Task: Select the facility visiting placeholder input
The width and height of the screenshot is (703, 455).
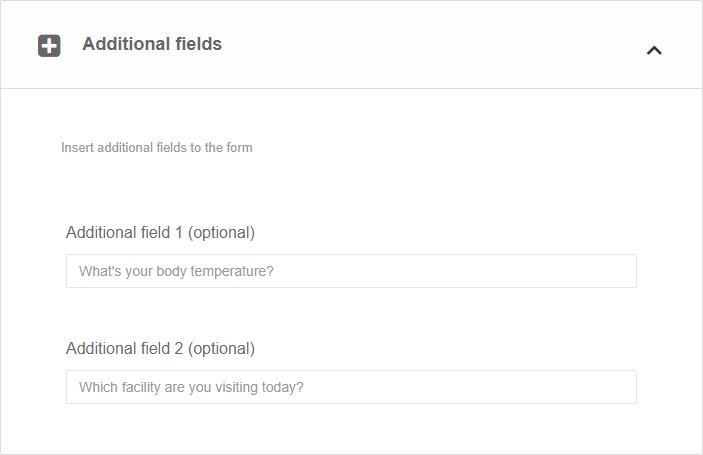Action: tap(351, 387)
